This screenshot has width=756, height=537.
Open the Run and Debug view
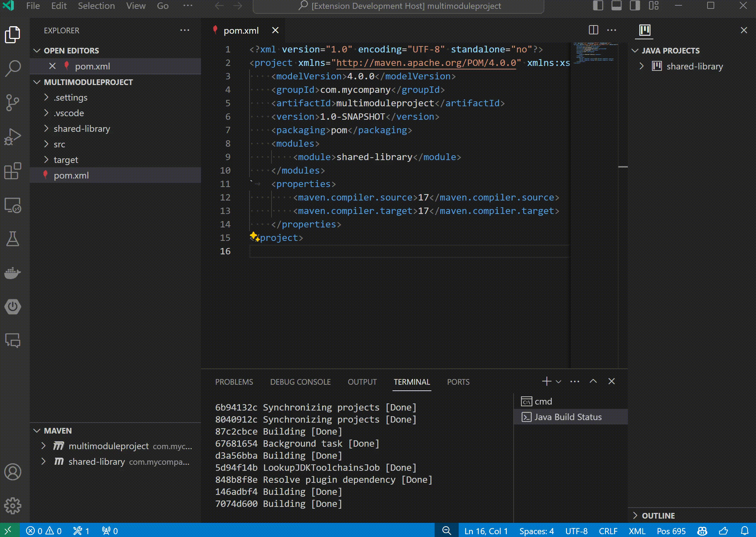click(13, 136)
